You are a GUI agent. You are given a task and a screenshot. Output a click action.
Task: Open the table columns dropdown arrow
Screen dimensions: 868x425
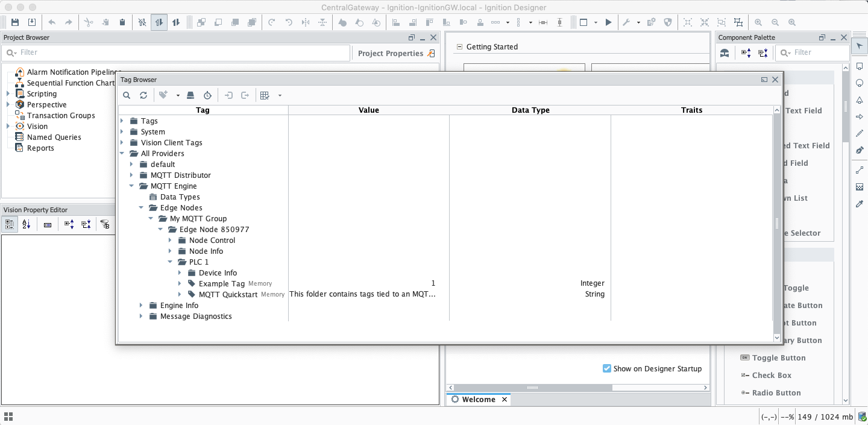click(x=280, y=96)
